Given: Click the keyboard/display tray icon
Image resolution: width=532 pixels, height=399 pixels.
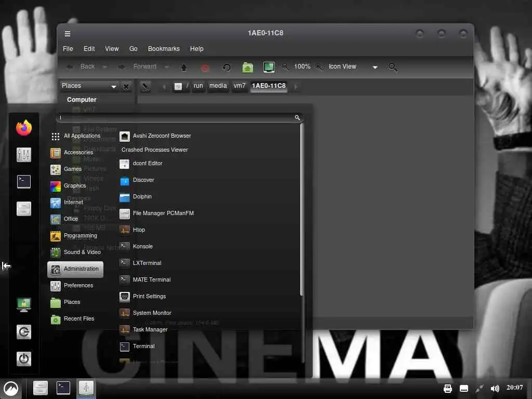Looking at the screenshot, I should [x=464, y=389].
